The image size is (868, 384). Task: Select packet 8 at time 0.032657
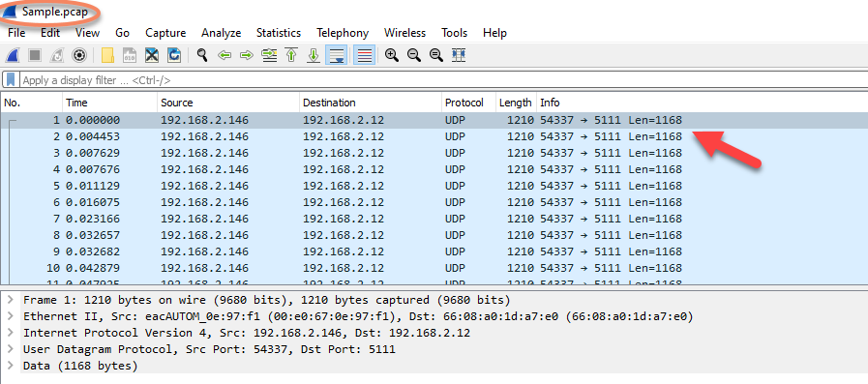click(434, 235)
